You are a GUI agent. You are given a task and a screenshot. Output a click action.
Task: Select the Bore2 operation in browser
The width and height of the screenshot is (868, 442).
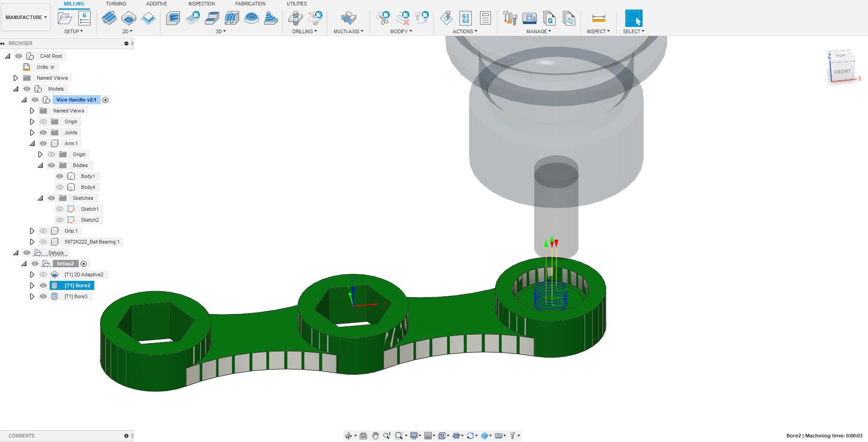[77, 285]
